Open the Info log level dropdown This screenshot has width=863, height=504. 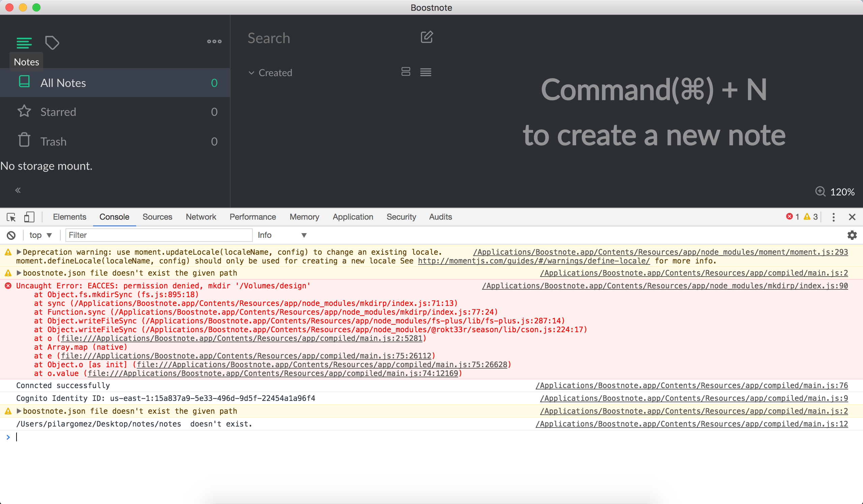coord(282,235)
